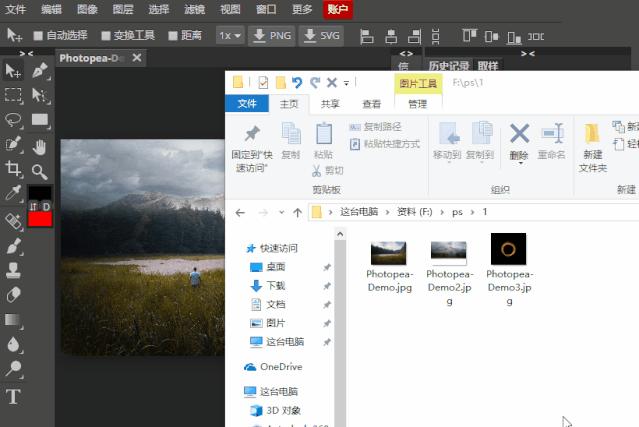Open the 滤镜 (Filter) menu

point(194,9)
